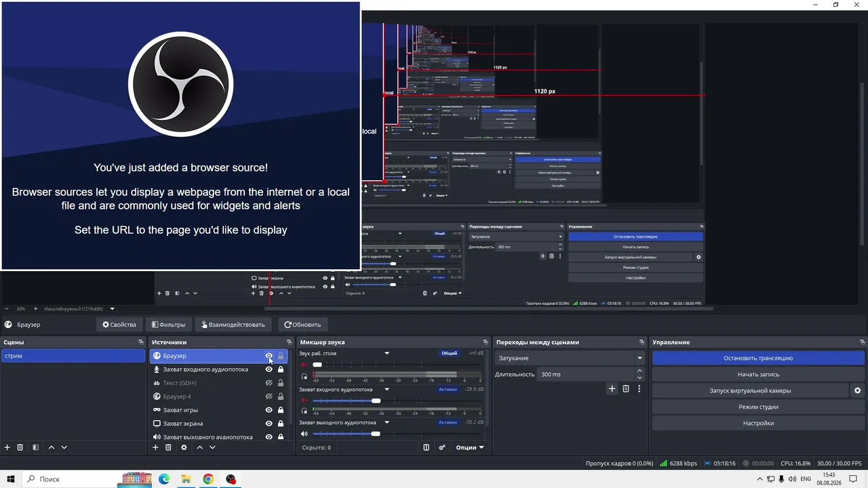This screenshot has width=868, height=488.
Task: Open advanced audio properties gears icon
Action: pyautogui.click(x=442, y=447)
